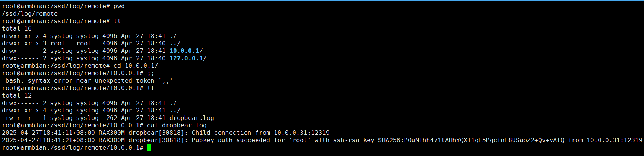Click the green terminal cursor block
Screen dimensions: 644x156
pyautogui.click(x=149, y=148)
